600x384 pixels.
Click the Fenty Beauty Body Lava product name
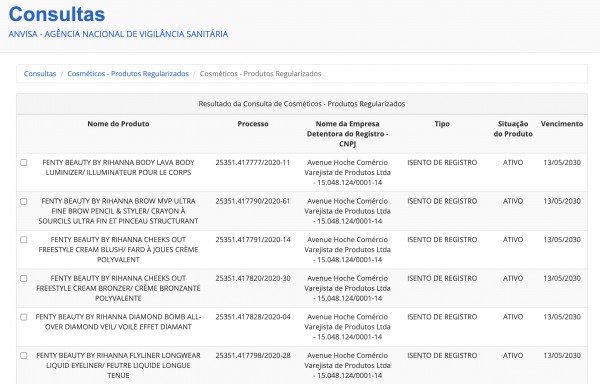(118, 168)
